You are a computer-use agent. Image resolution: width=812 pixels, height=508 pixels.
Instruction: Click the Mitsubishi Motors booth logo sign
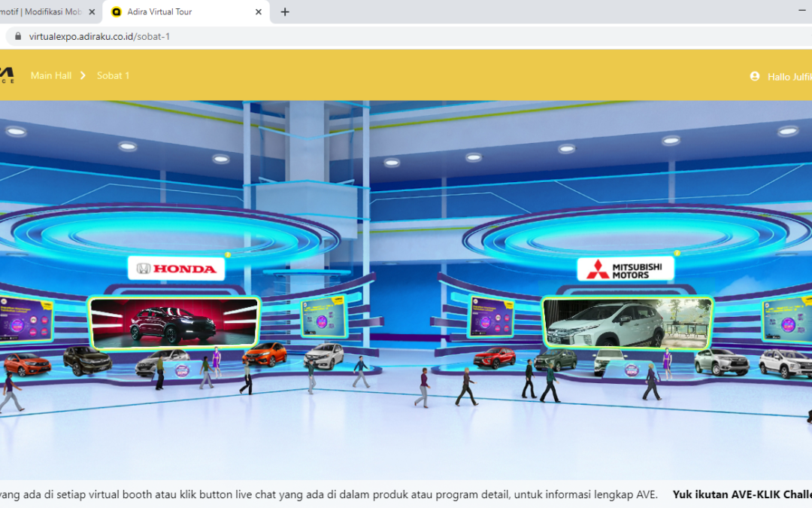(625, 269)
